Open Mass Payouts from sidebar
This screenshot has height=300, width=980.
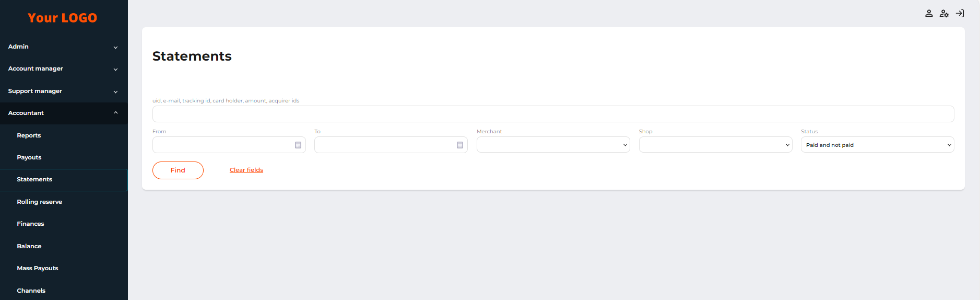(38, 269)
